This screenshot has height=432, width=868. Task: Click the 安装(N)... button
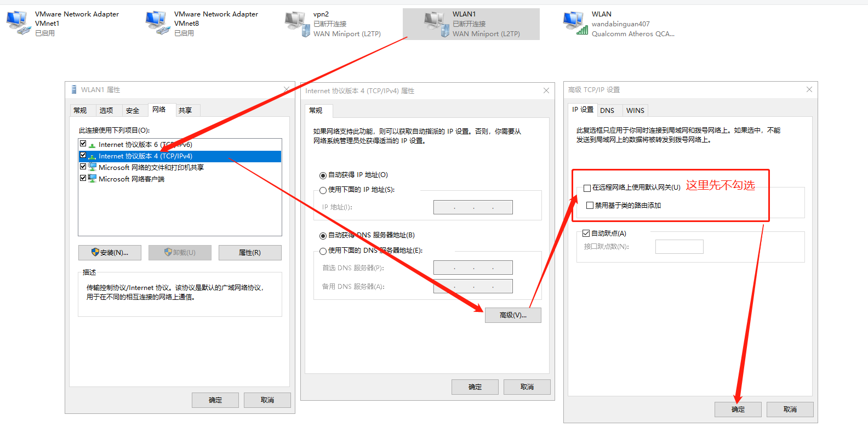[x=110, y=253]
